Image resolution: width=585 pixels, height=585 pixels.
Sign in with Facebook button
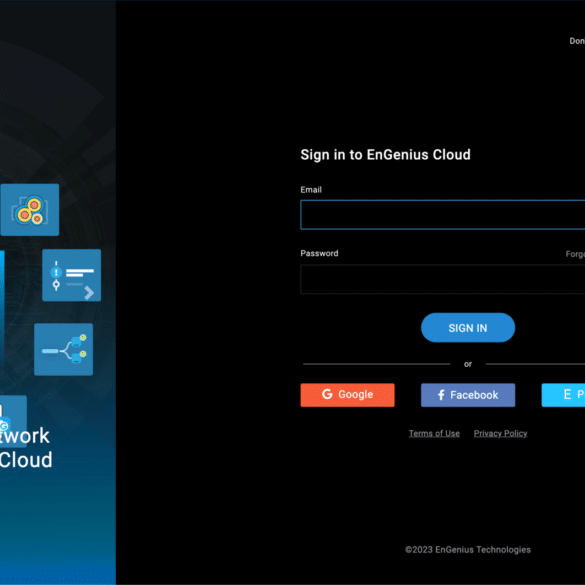click(x=468, y=395)
